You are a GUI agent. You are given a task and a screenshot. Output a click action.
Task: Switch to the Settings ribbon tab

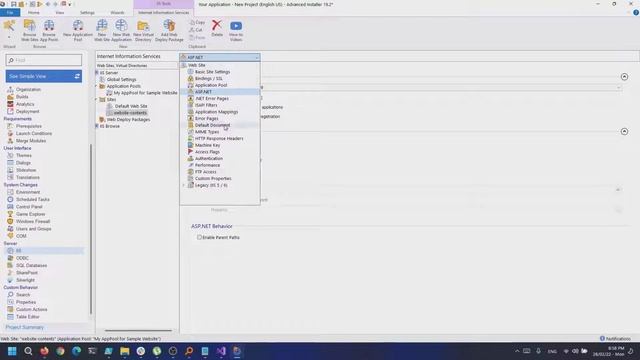coord(87,13)
